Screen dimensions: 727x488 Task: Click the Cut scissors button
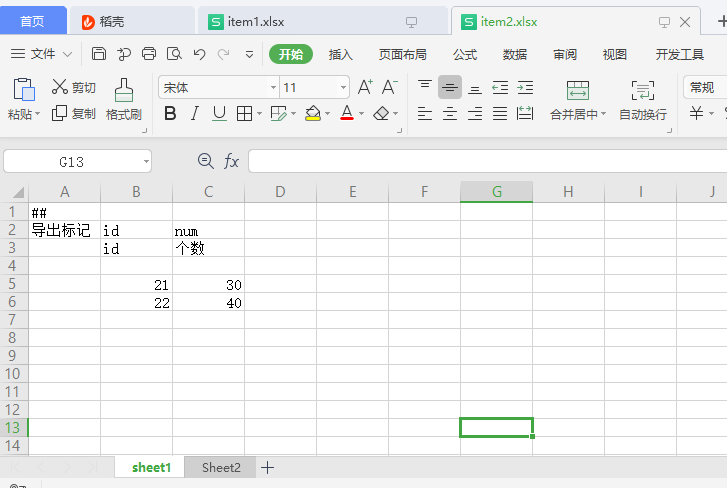pos(74,88)
